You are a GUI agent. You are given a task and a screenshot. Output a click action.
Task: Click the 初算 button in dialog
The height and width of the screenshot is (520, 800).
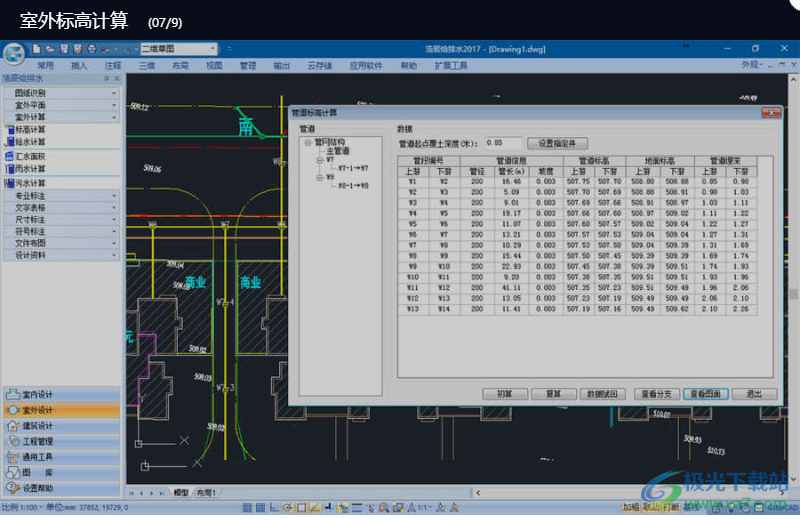pos(505,394)
